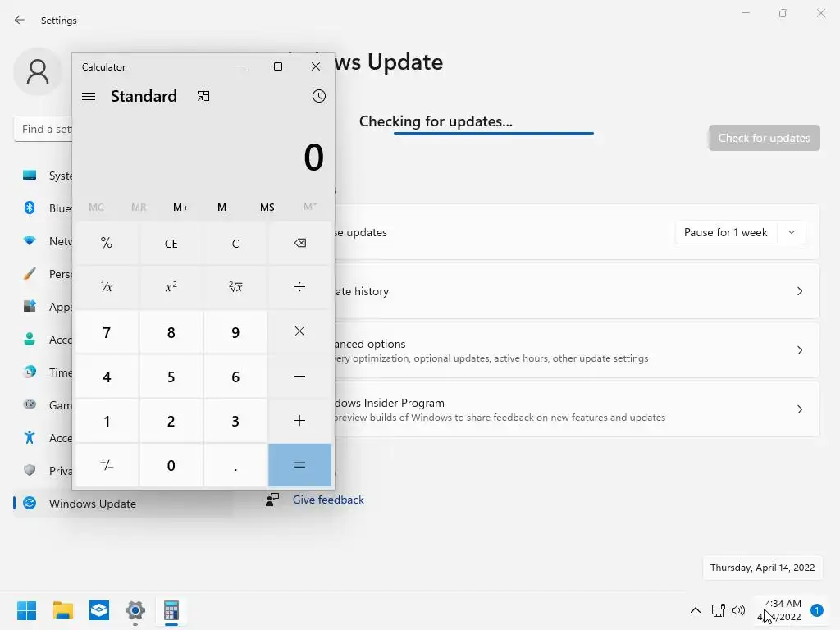Click the equals key in Calculator
The height and width of the screenshot is (630, 840).
pos(299,465)
